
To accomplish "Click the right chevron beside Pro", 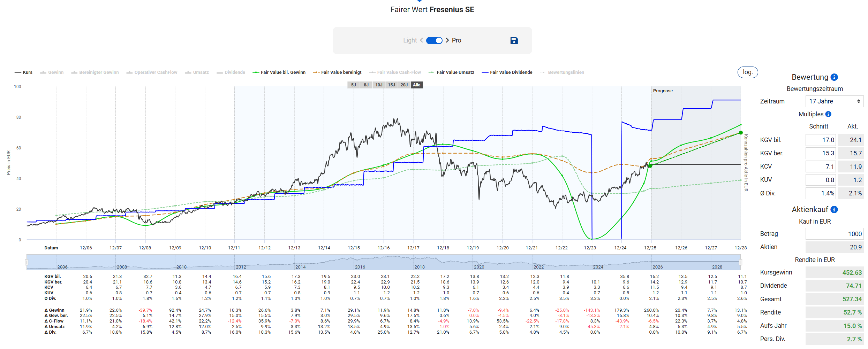I will click(447, 40).
